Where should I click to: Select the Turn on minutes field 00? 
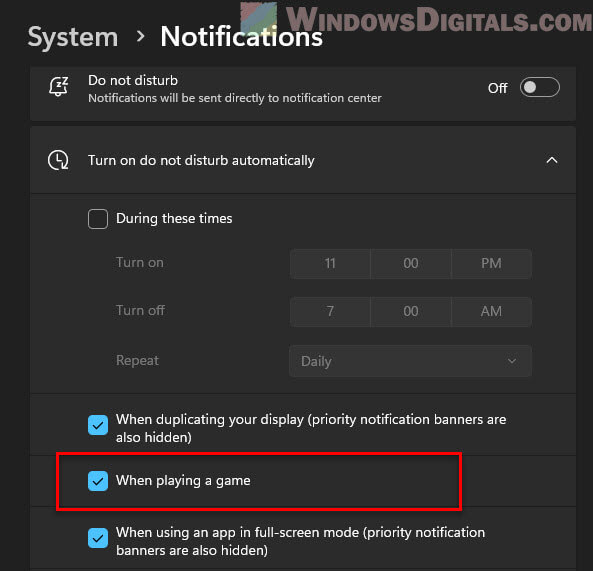411,264
